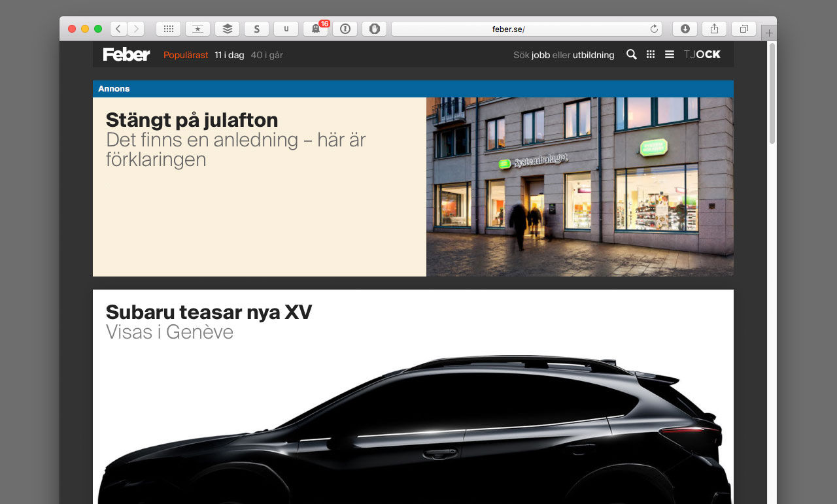837x504 pixels.
Task: Go back to the previous page
Action: [118, 29]
